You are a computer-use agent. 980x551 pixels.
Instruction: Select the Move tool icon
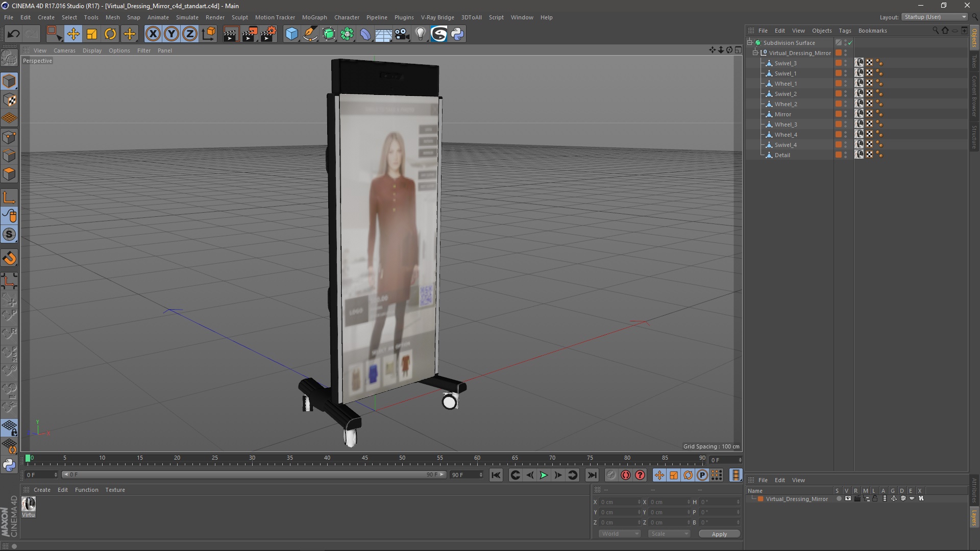(72, 34)
